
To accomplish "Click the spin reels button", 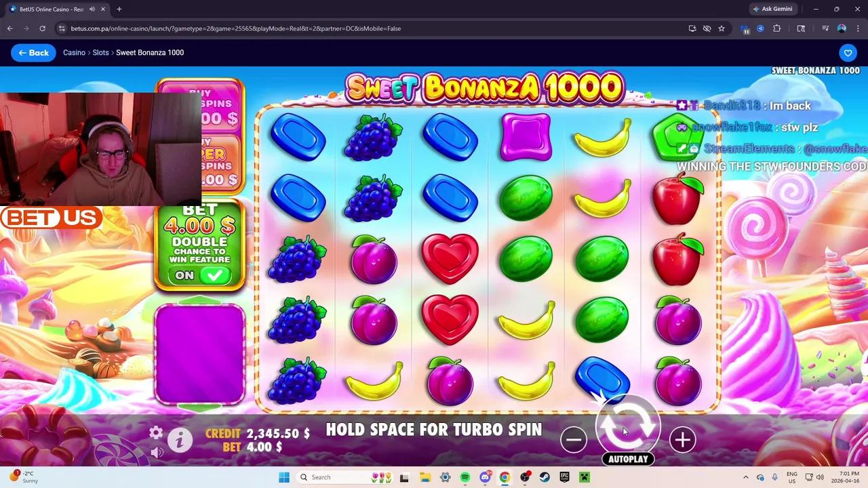I will pos(628,426).
